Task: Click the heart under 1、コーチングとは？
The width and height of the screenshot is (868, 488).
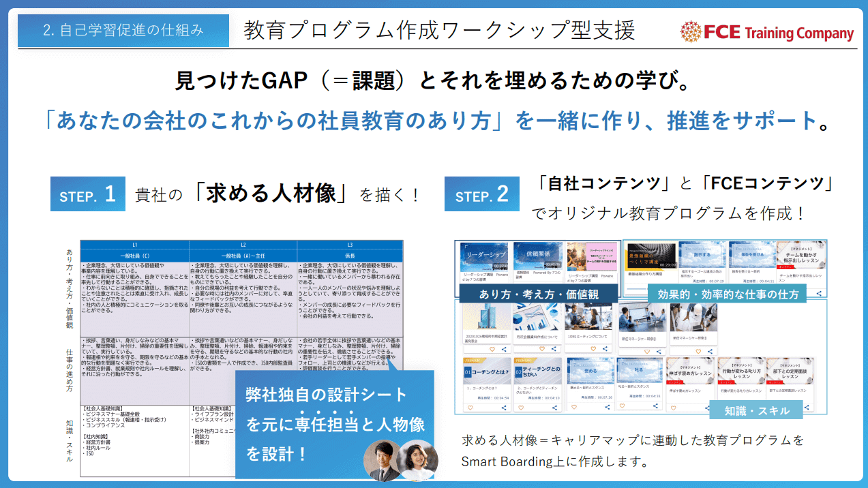Action: pos(471,408)
